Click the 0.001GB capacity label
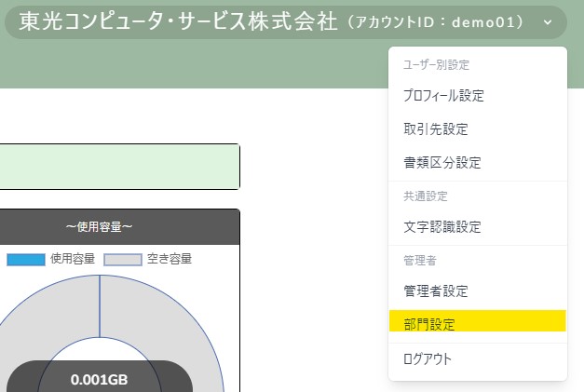 pos(99,380)
